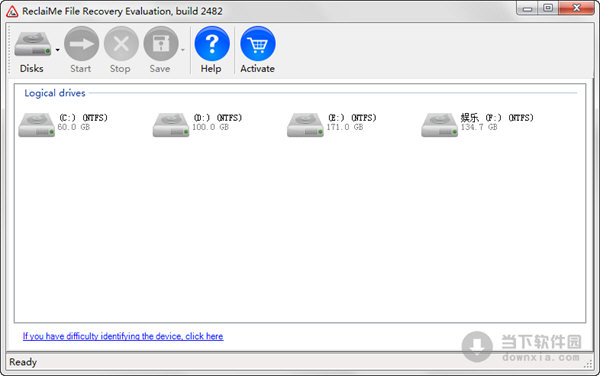Click the Ready status bar text
The height and width of the screenshot is (376, 600).
pos(23,362)
